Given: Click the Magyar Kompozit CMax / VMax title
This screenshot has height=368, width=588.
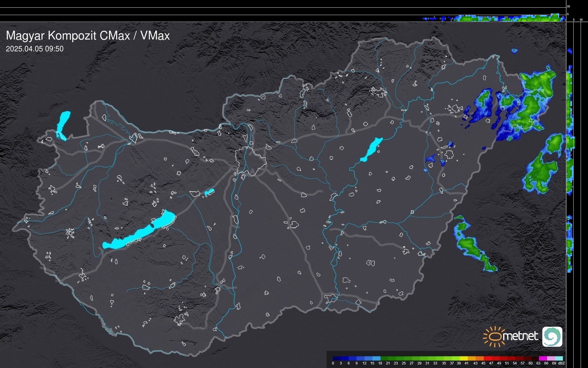Looking at the screenshot, I should click(x=88, y=36).
